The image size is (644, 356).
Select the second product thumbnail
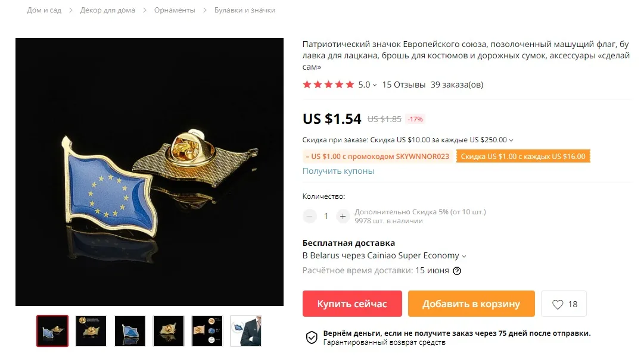[91, 331]
